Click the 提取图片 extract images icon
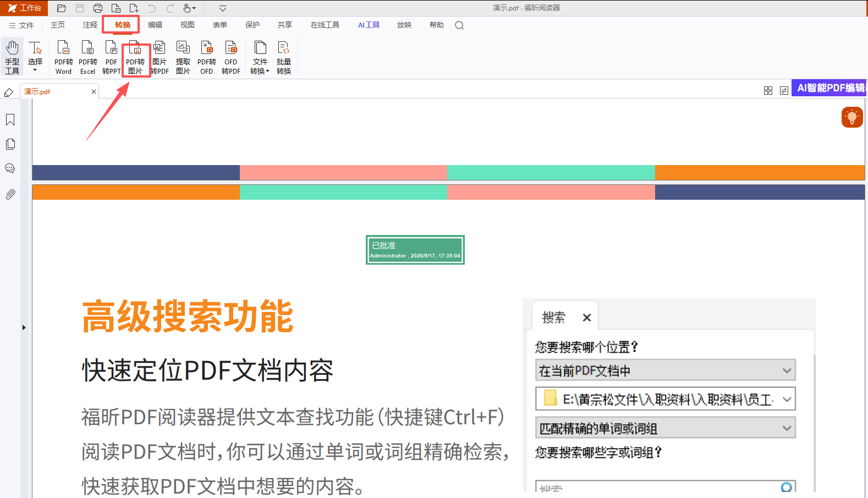The height and width of the screenshot is (498, 868). 183,57
